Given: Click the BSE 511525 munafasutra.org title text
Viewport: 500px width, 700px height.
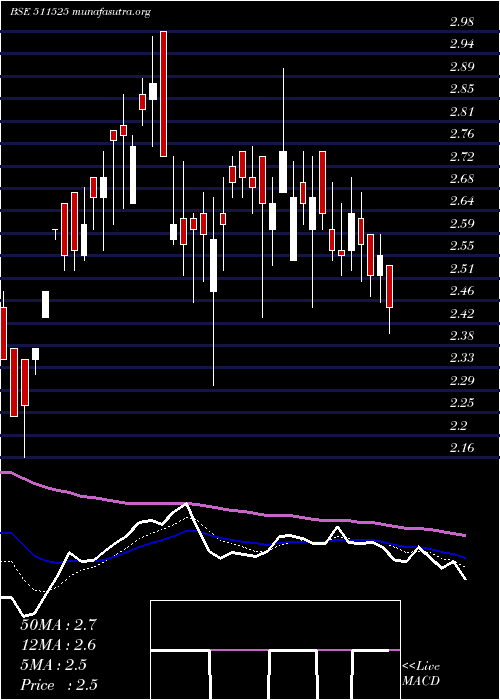Looking at the screenshot, I should click(80, 12).
